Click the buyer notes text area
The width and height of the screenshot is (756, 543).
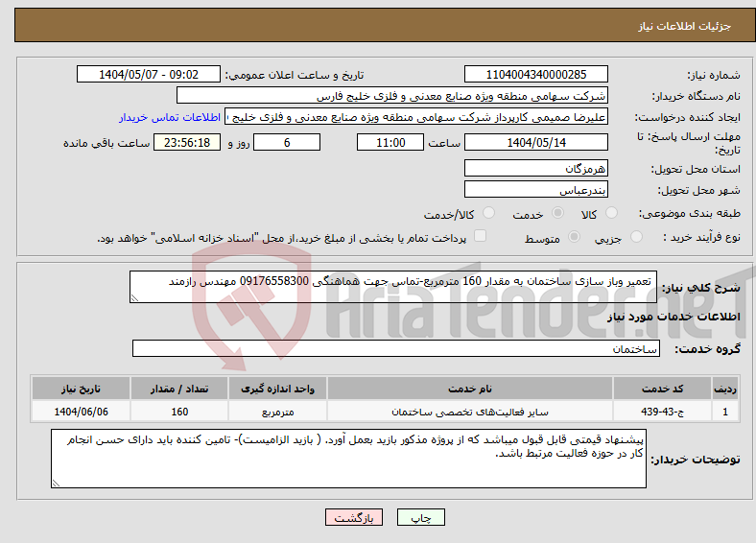point(348,459)
